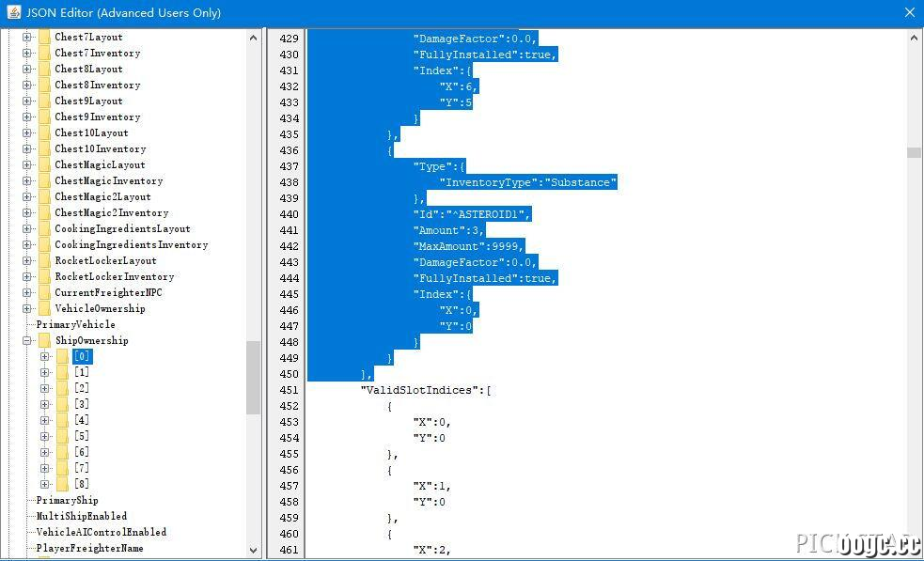924x561 pixels.
Task: Click the tree panel scroll up arrow
Action: pos(254,38)
